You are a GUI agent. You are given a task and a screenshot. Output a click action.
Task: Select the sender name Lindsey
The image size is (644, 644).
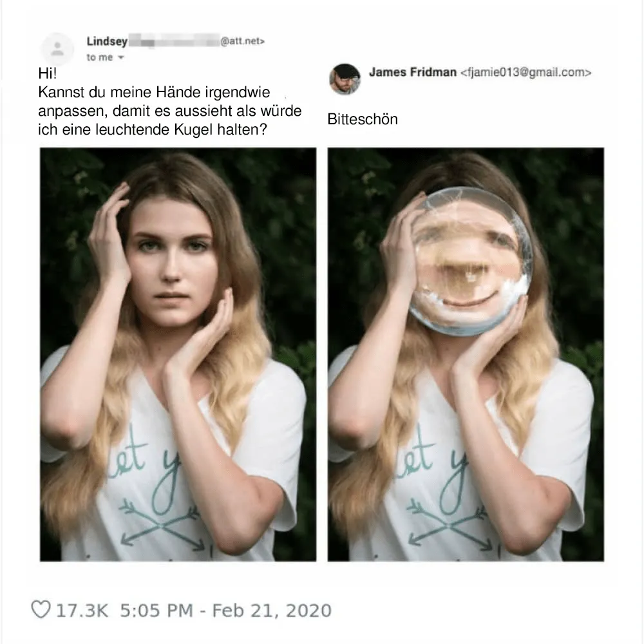point(107,41)
